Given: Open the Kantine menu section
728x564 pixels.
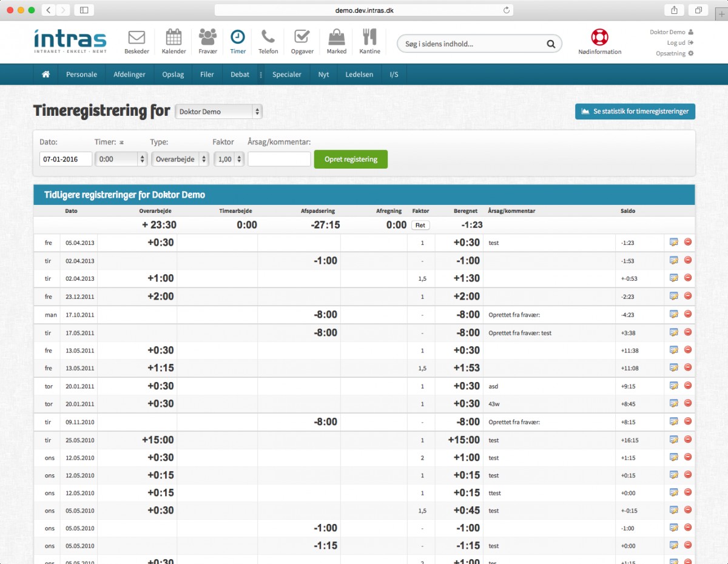Looking at the screenshot, I should tap(369, 40).
